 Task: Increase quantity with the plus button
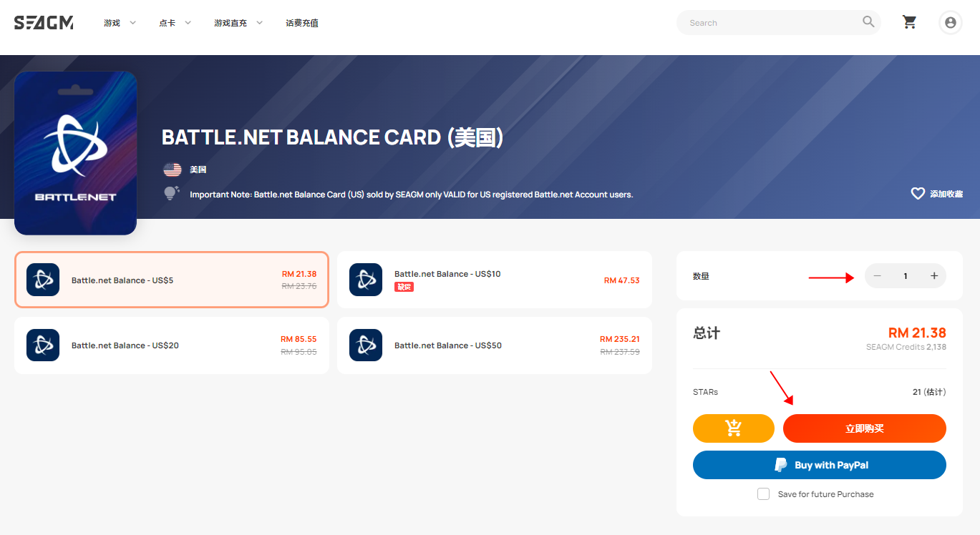[x=934, y=276]
